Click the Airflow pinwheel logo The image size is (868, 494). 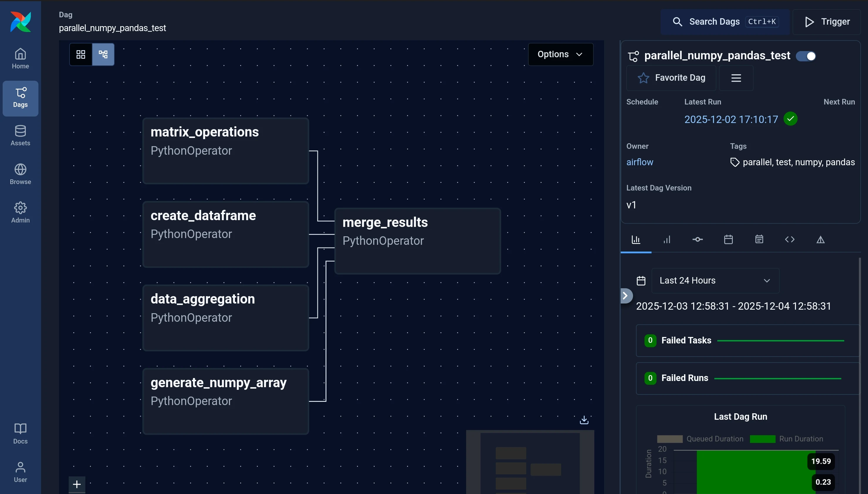(20, 22)
